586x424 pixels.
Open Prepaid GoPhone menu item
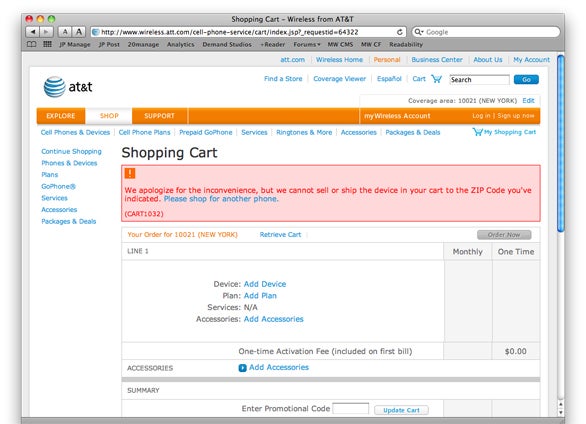(206, 132)
